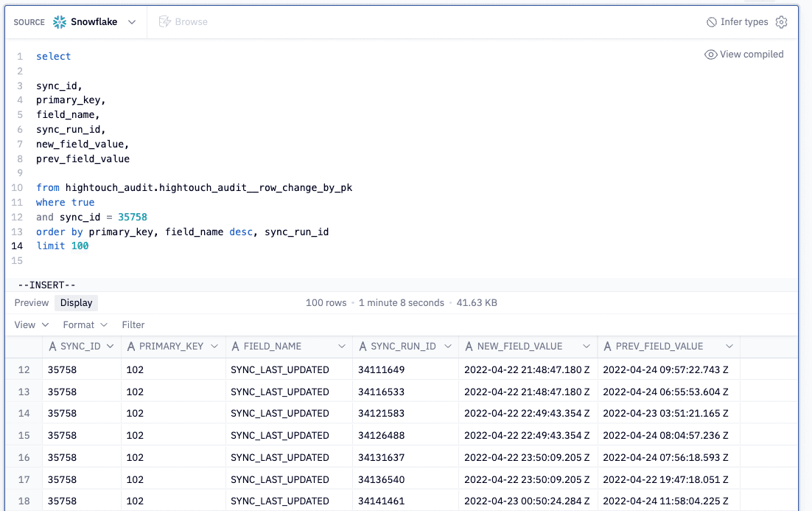Select the Display tab
Viewport: 812px width, 511px height.
[76, 302]
